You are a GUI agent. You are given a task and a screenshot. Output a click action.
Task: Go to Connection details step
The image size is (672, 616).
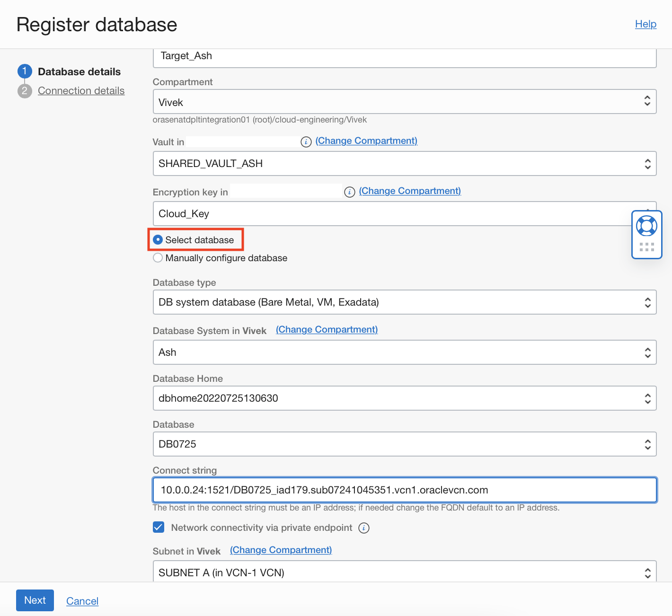(x=81, y=91)
